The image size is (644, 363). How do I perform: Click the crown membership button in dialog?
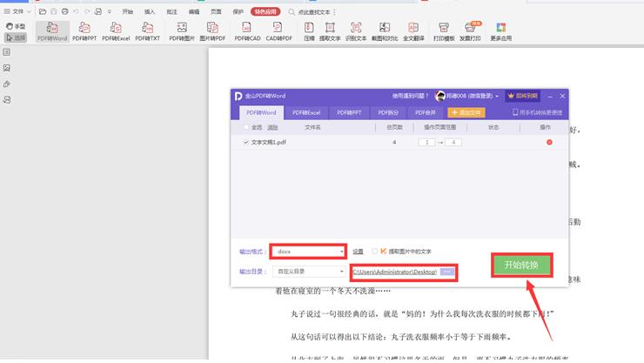click(522, 96)
